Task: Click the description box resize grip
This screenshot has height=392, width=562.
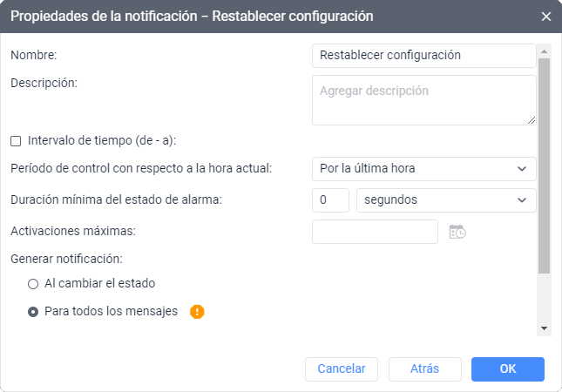Action: 532,120
